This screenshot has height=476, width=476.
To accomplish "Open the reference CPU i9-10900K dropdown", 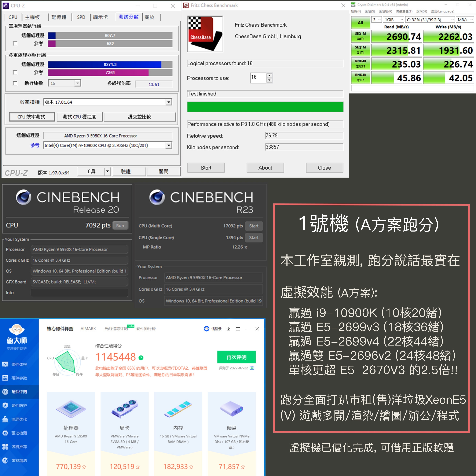I will (169, 145).
